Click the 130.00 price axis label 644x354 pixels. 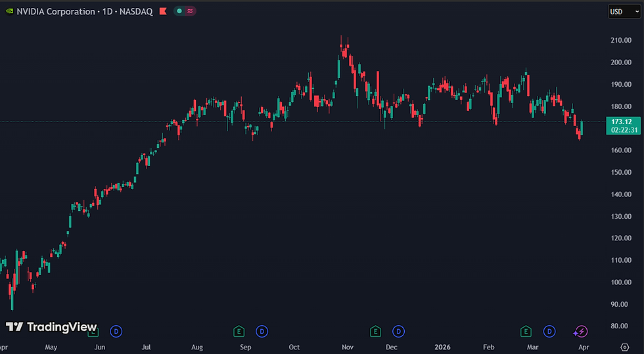click(622, 216)
